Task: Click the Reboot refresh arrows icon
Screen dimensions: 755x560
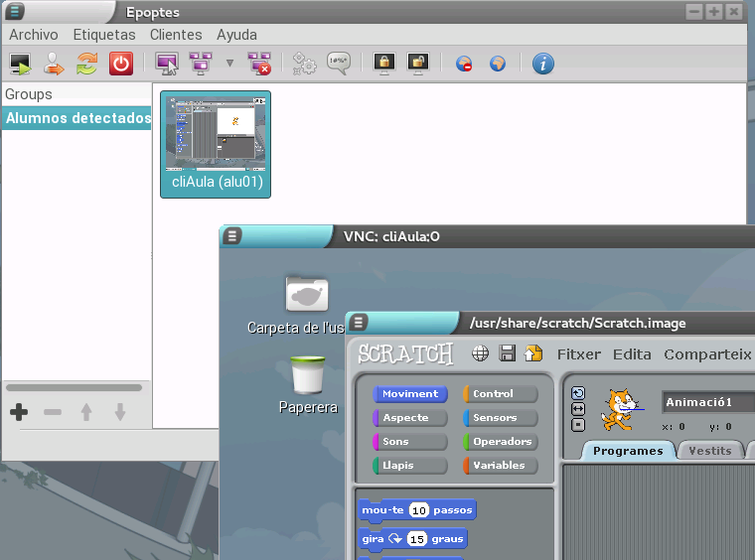Action: coord(87,64)
